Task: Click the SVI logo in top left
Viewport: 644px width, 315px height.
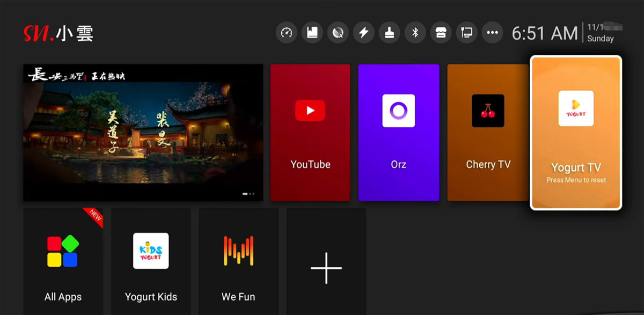Action: click(58, 33)
